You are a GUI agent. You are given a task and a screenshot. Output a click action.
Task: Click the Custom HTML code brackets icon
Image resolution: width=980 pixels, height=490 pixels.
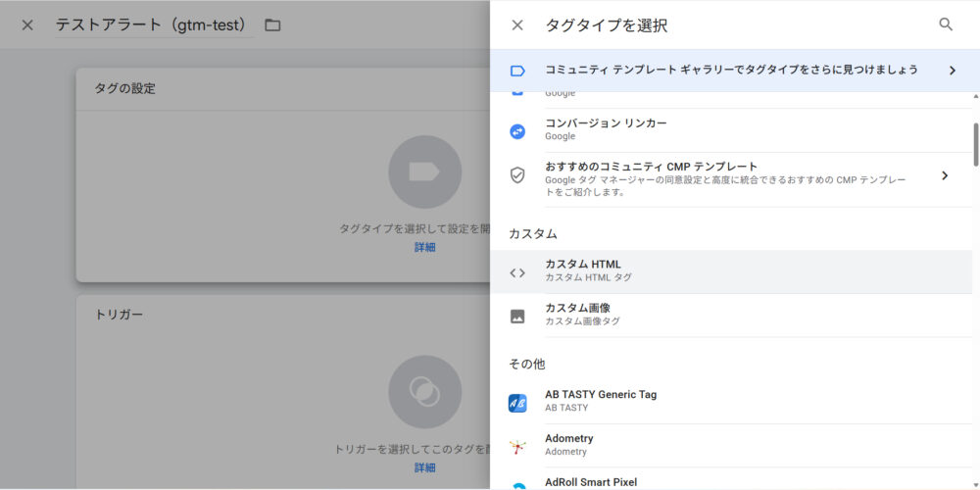[x=517, y=272]
